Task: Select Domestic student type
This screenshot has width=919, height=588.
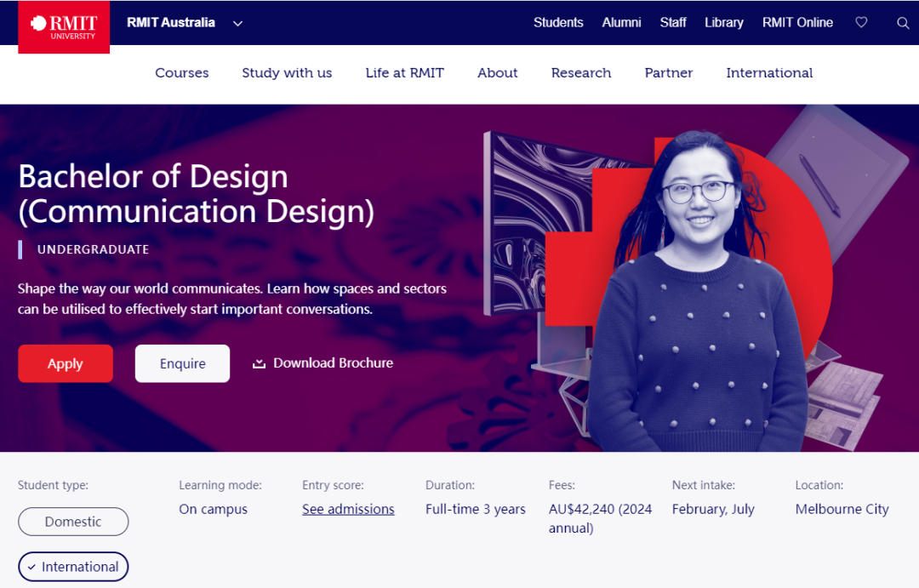Action: coord(73,521)
